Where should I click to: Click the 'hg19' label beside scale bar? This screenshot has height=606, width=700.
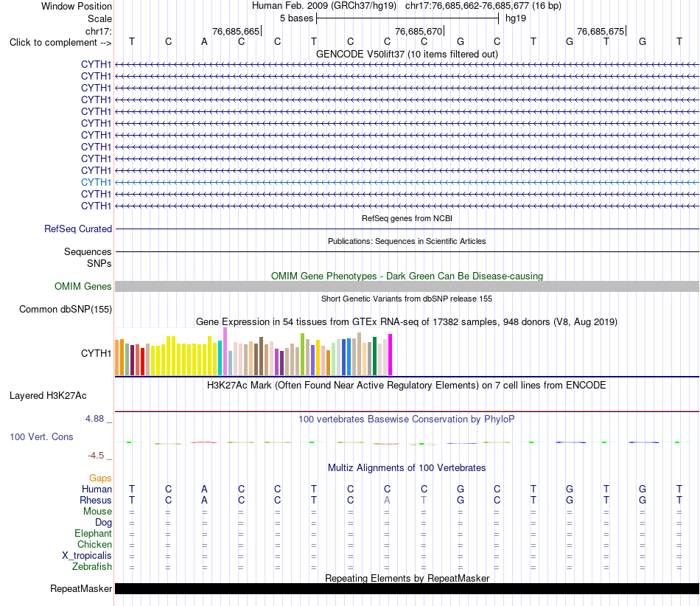[516, 18]
